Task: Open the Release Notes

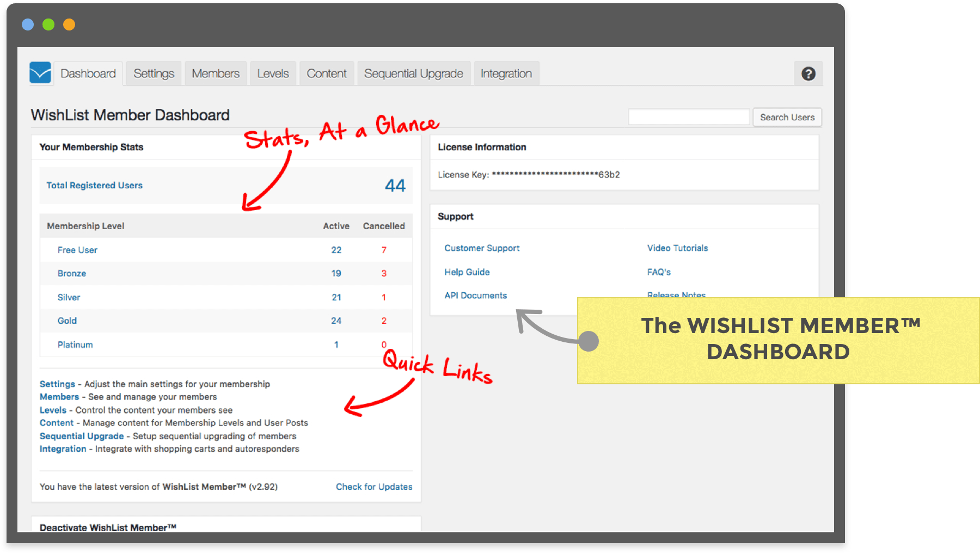Action: pos(676,295)
